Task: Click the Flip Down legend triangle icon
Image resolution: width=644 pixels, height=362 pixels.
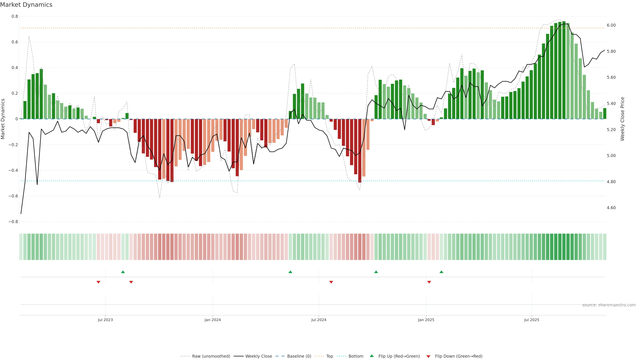Action: tap(428, 356)
